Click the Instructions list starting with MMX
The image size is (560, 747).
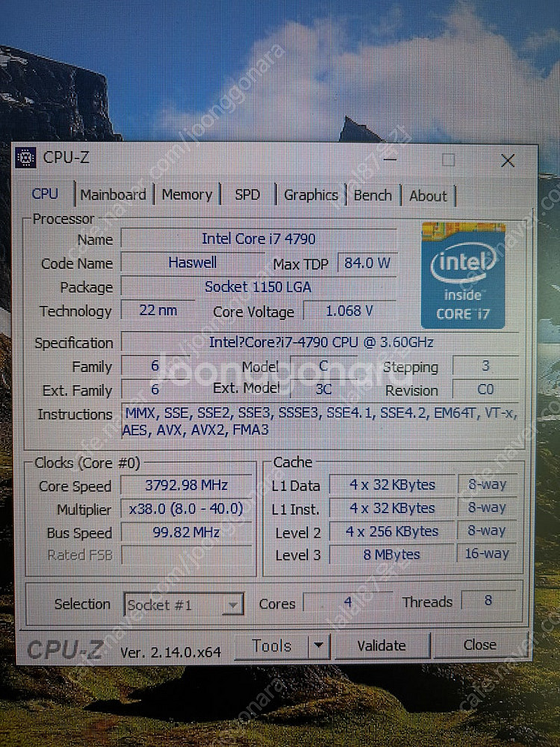320,421
